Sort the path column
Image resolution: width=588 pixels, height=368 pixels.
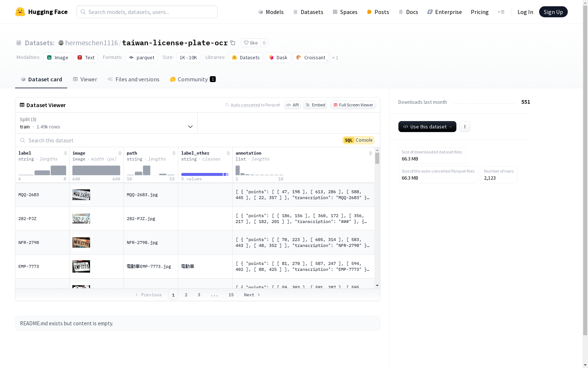pos(174,153)
